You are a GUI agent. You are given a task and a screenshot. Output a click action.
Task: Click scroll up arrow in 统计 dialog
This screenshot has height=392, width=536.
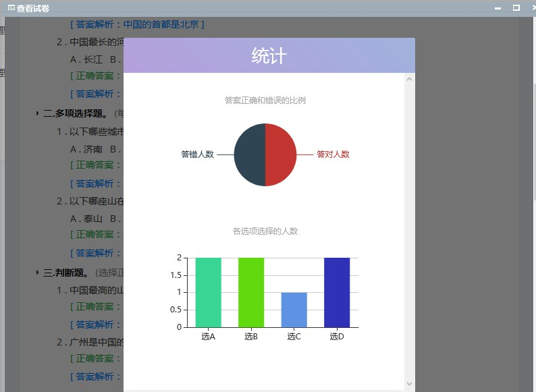click(x=409, y=80)
